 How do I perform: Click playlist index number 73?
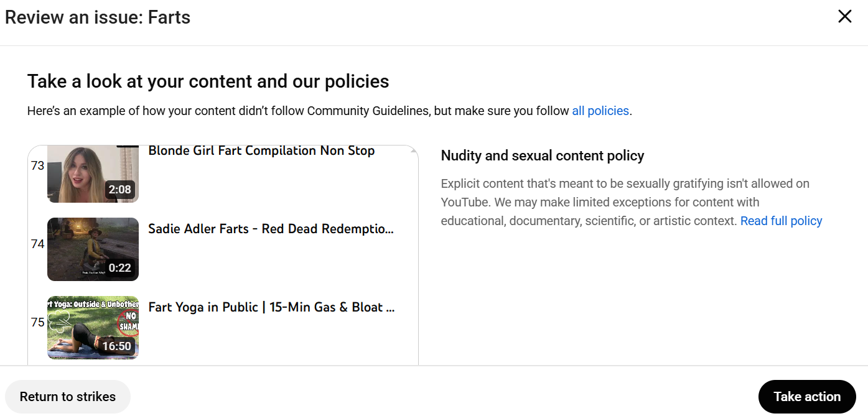(37, 166)
